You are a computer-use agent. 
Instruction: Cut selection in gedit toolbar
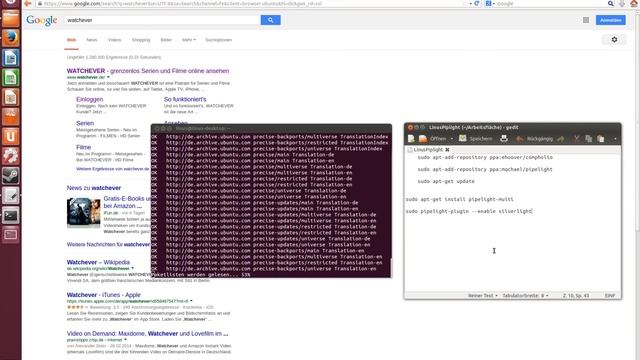click(x=576, y=139)
